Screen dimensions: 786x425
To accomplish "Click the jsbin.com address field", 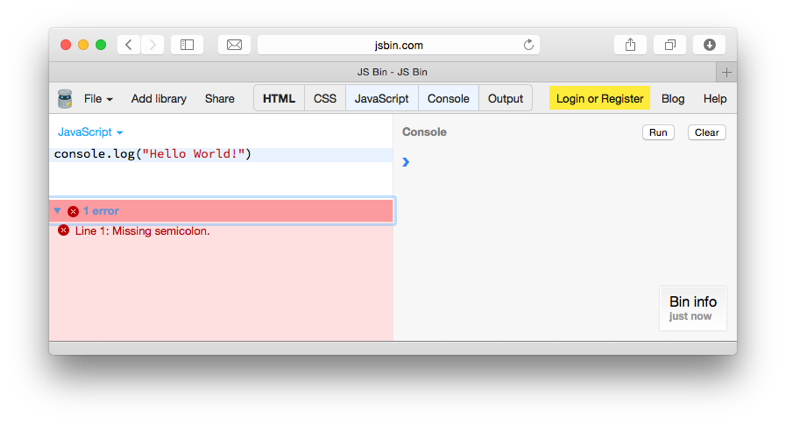I will (398, 45).
